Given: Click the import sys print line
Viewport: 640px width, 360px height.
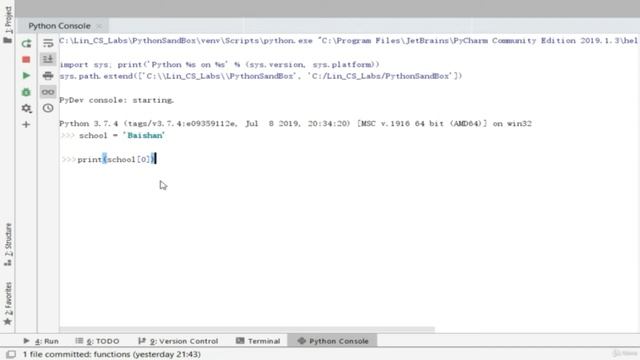Looking at the screenshot, I should [220, 64].
